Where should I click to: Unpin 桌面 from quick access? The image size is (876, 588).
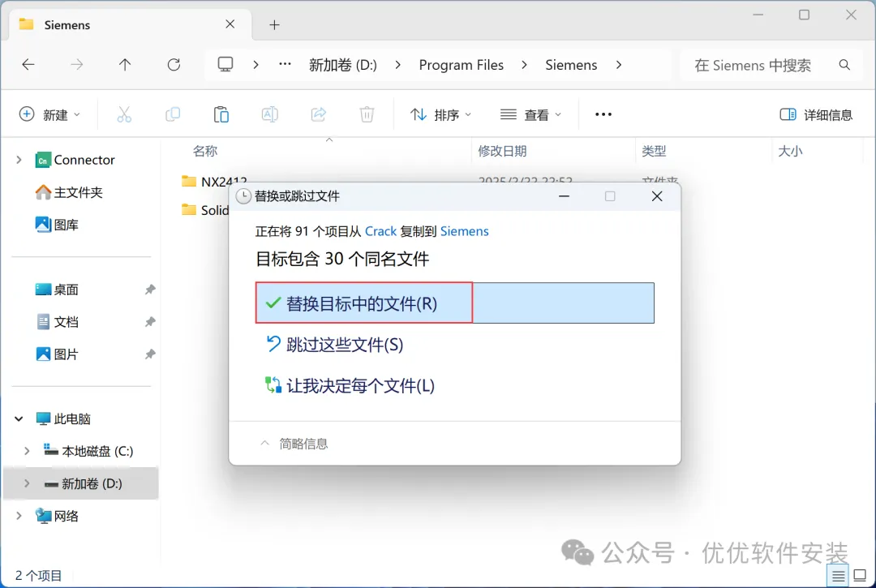[x=150, y=290]
